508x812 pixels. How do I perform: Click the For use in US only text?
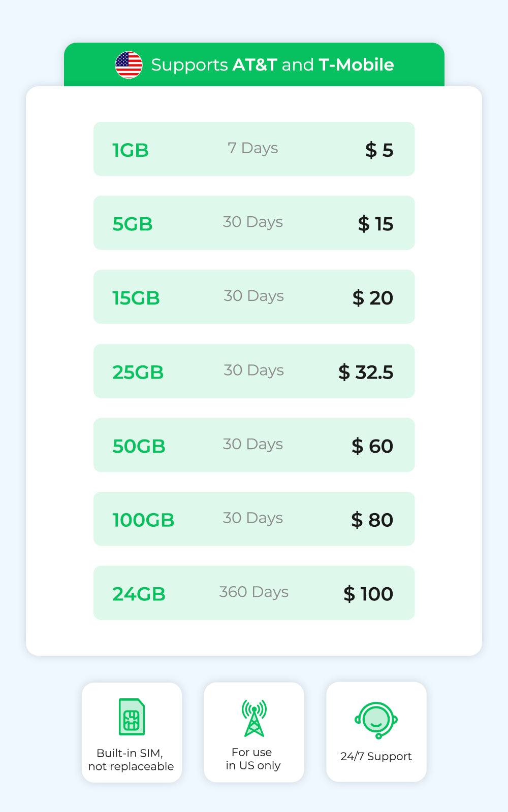pos(253,759)
